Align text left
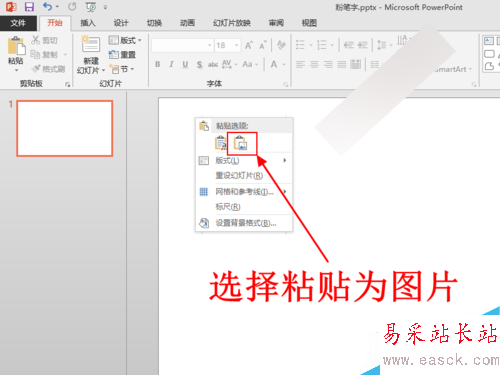500x375 pixels. 300,64
